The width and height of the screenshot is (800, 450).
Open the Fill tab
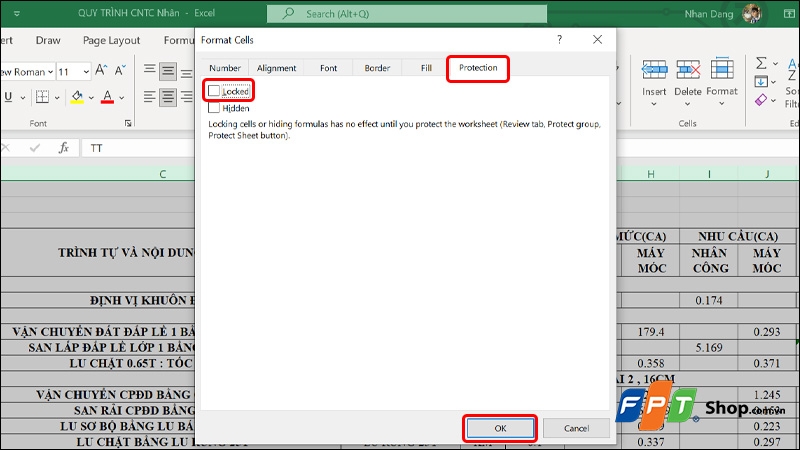coord(426,68)
